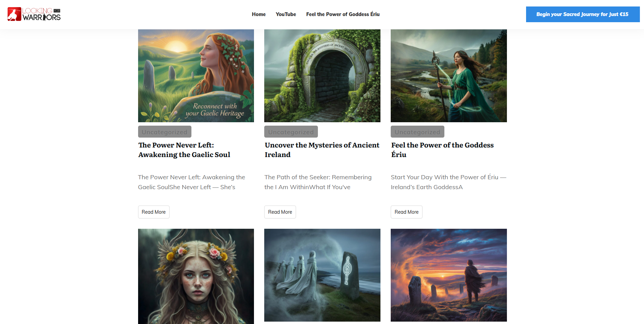The image size is (644, 324).
Task: Open the YouTube menu item
Action: [286, 14]
